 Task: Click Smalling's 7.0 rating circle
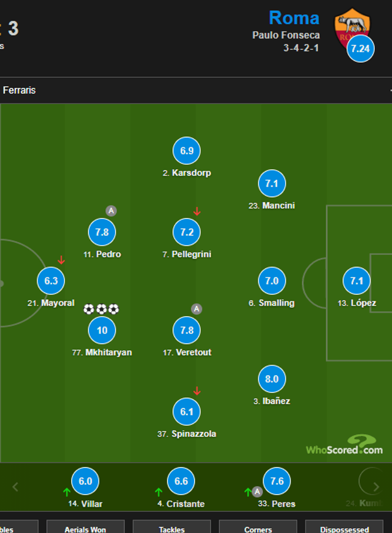tap(272, 281)
